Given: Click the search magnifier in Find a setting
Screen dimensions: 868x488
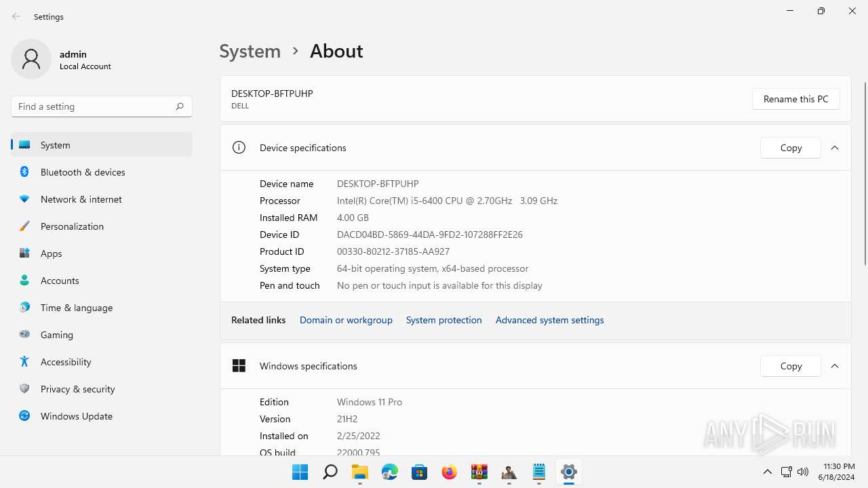Looking at the screenshot, I should click(x=180, y=106).
